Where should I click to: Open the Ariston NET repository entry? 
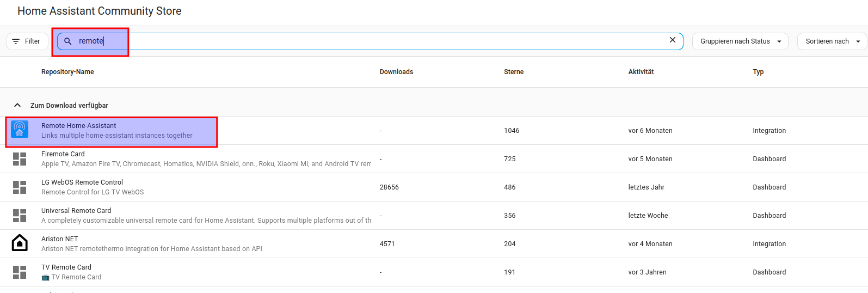coord(60,239)
